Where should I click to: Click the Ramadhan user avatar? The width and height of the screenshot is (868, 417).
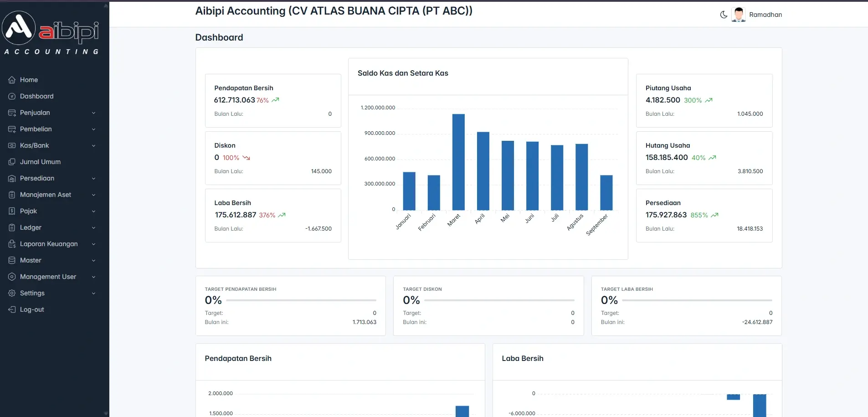(739, 15)
